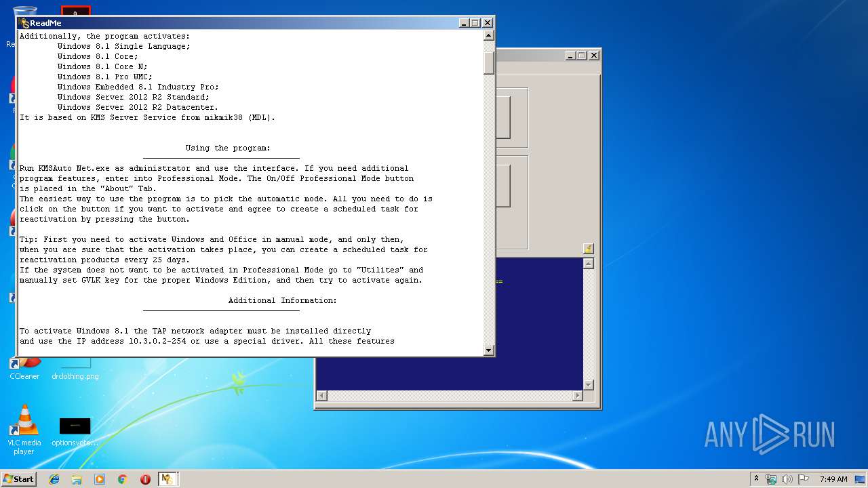Close the ReadMe window
Screen dimensions: 868x488
(x=487, y=23)
